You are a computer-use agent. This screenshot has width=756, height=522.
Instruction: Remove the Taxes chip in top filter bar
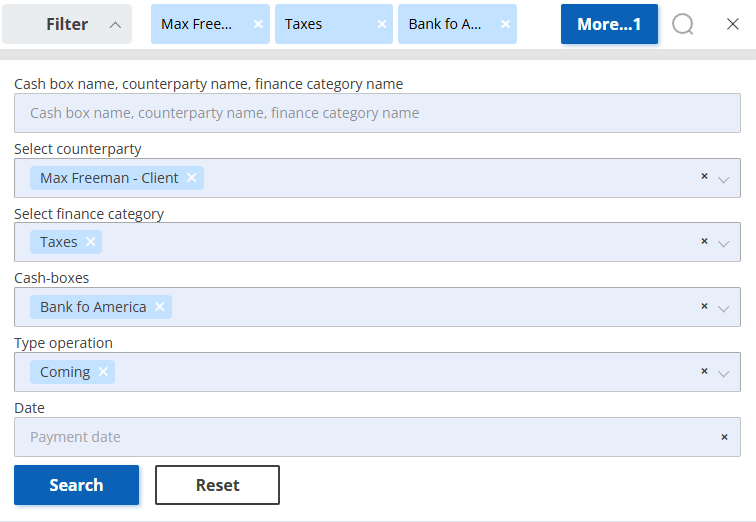[381, 24]
